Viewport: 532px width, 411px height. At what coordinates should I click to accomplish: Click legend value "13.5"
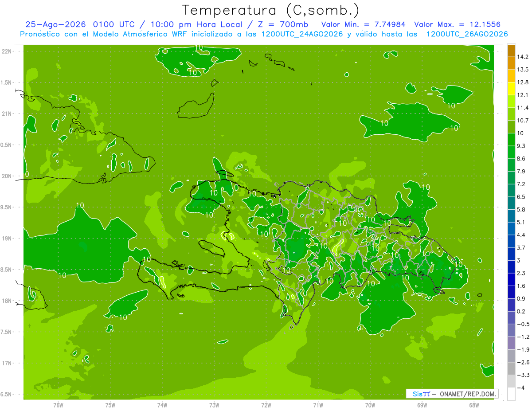(x=523, y=70)
